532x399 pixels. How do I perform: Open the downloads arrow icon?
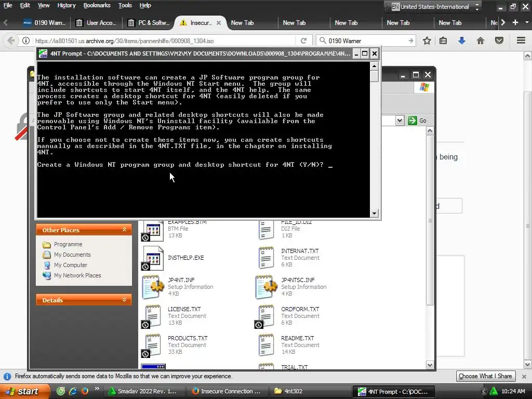pyautogui.click(x=462, y=41)
